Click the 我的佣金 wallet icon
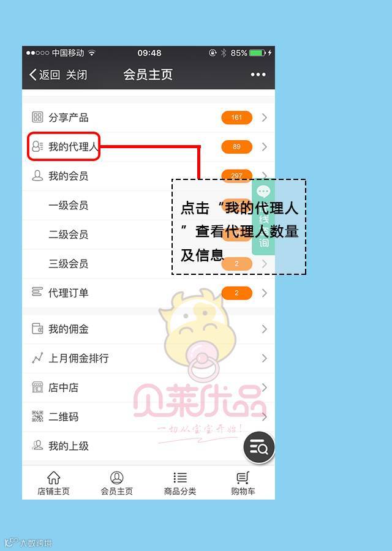The height and width of the screenshot is (551, 392). coord(37,329)
